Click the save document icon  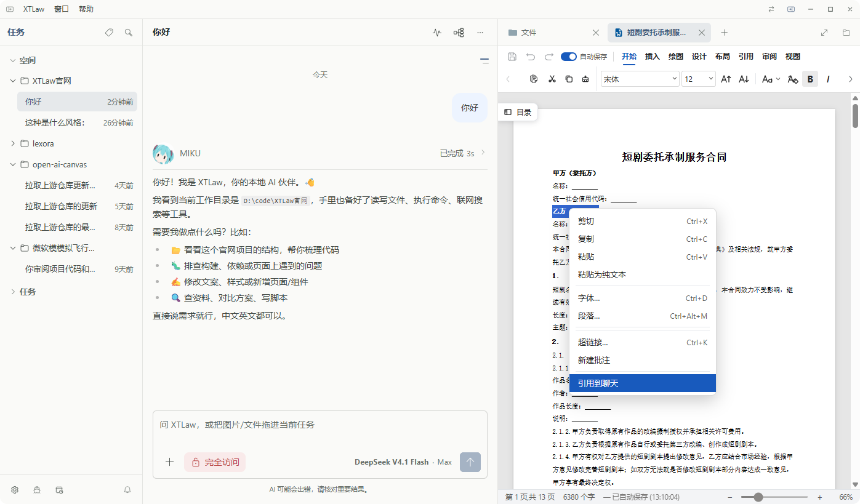pyautogui.click(x=512, y=57)
